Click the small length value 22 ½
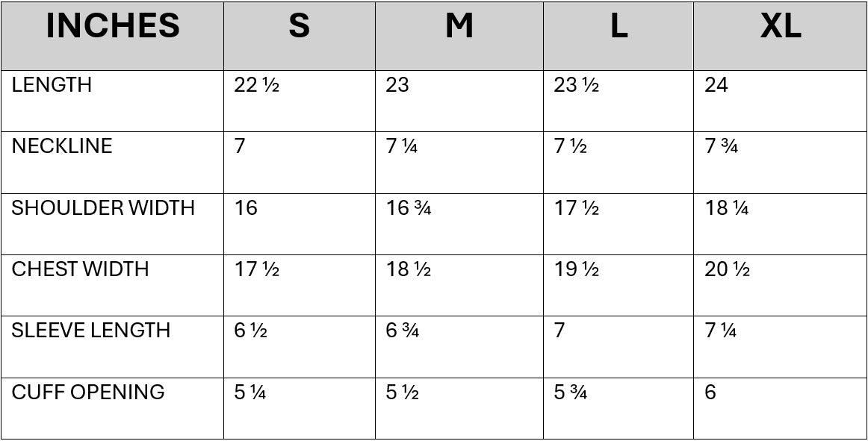 [x=256, y=85]
